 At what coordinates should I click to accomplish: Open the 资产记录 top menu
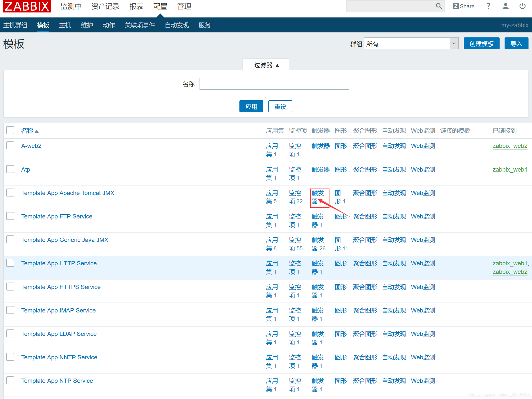(105, 6)
